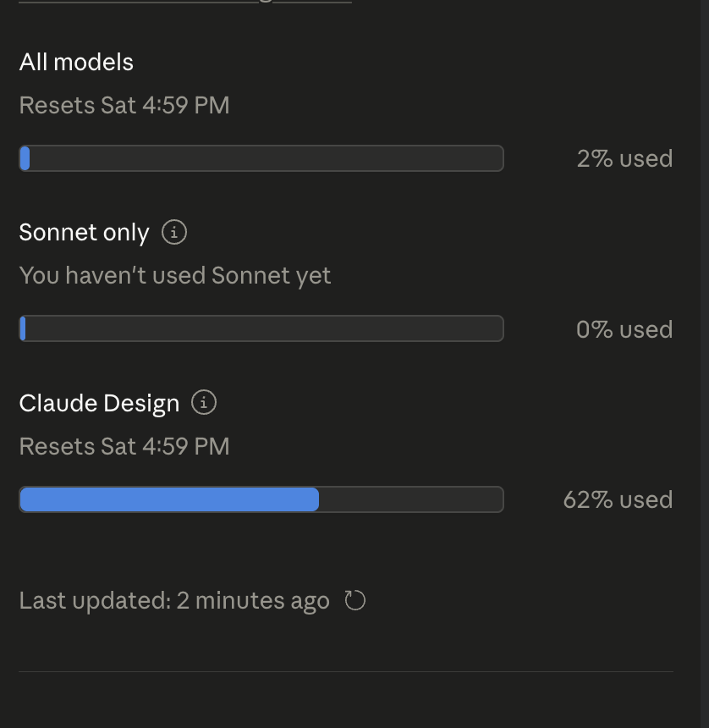This screenshot has width=709, height=728.
Task: Click the horizontal divider line at the bottom
Action: [346, 672]
